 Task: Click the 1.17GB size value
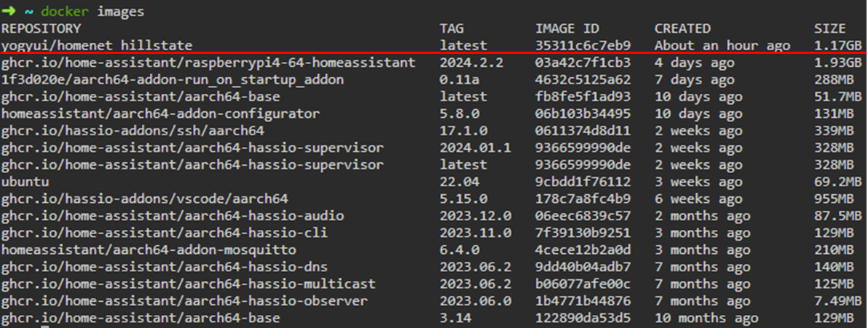pos(837,45)
